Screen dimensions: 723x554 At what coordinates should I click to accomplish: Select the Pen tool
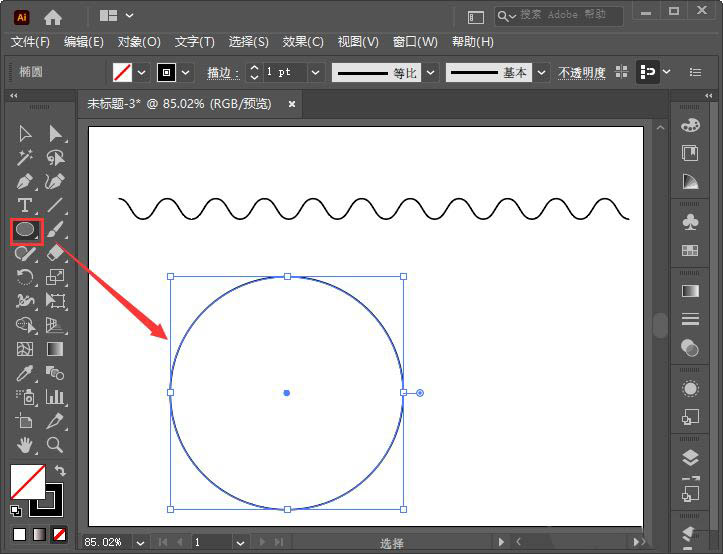tap(25, 182)
